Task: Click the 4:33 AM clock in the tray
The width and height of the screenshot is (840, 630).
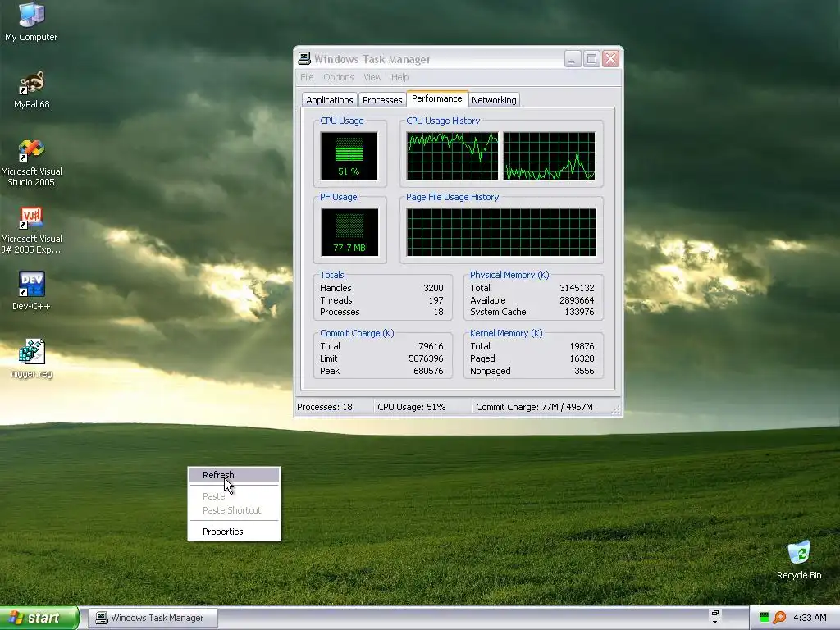Action: pos(810,618)
